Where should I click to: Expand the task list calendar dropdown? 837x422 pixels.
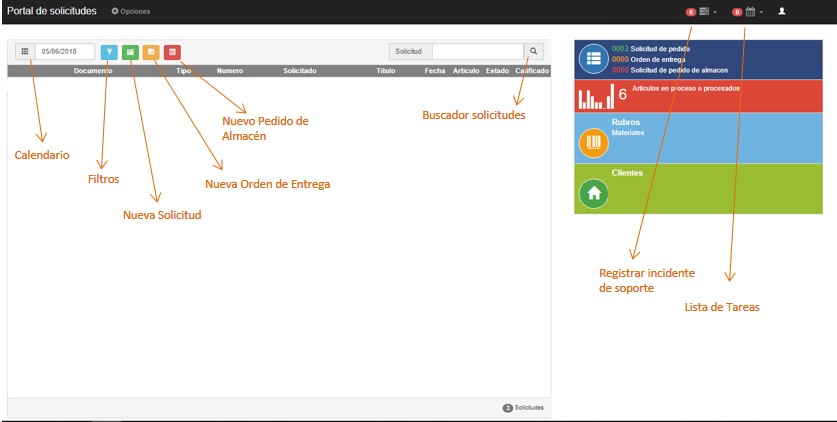751,12
